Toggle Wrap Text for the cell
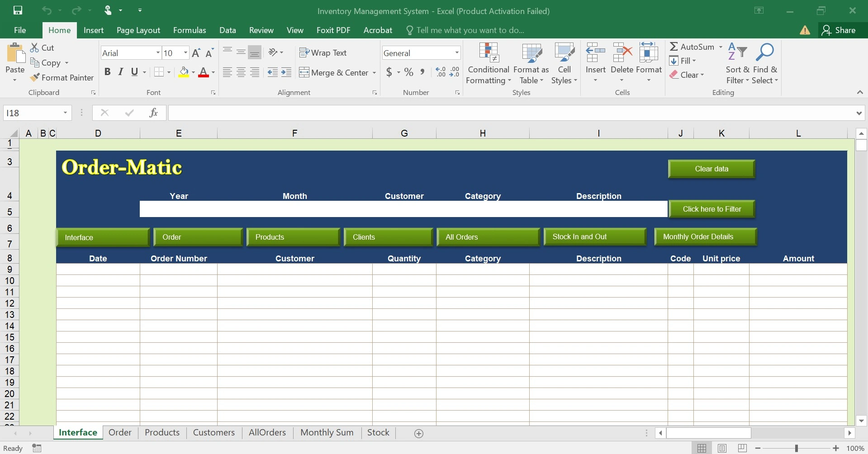Viewport: 868px width, 454px height. [323, 52]
